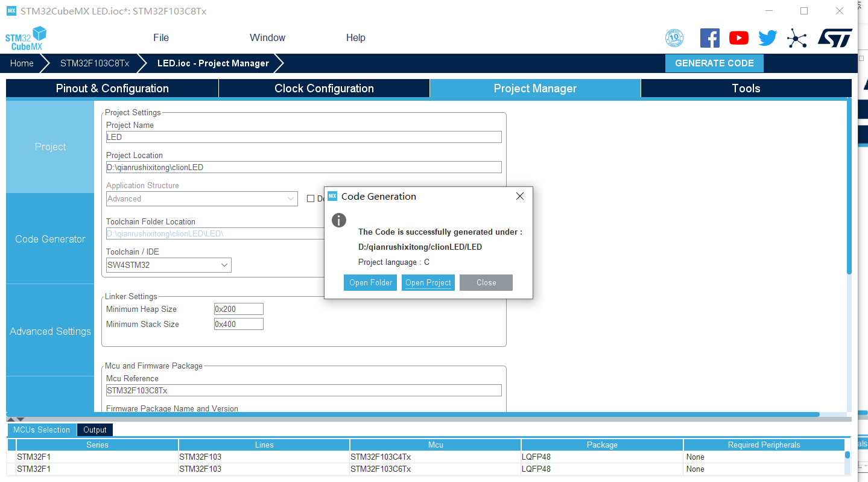Image resolution: width=868 pixels, height=482 pixels.
Task: Click the ST community network icon
Action: [797, 39]
